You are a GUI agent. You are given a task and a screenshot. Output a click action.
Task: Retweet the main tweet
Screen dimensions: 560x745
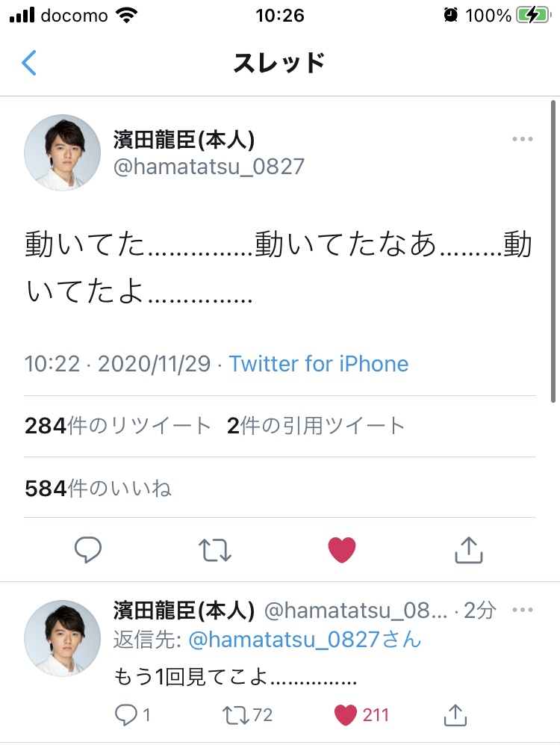coord(215,550)
